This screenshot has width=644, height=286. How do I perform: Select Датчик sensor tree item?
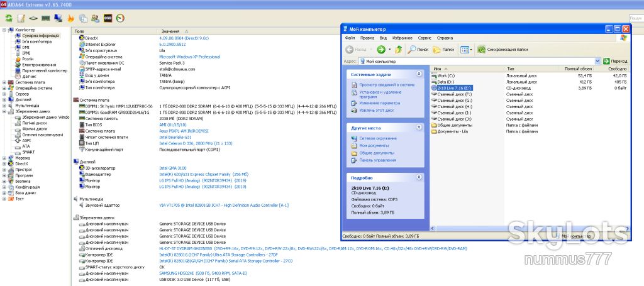pyautogui.click(x=29, y=76)
